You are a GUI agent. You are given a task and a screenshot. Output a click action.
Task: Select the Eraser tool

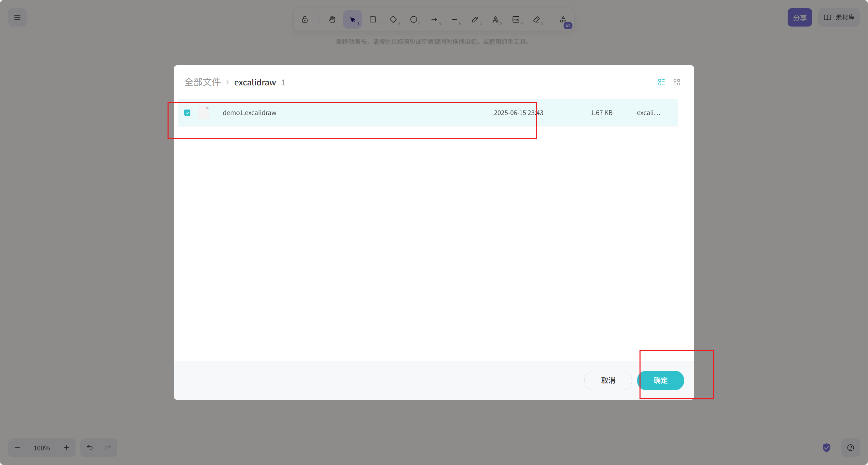point(536,19)
